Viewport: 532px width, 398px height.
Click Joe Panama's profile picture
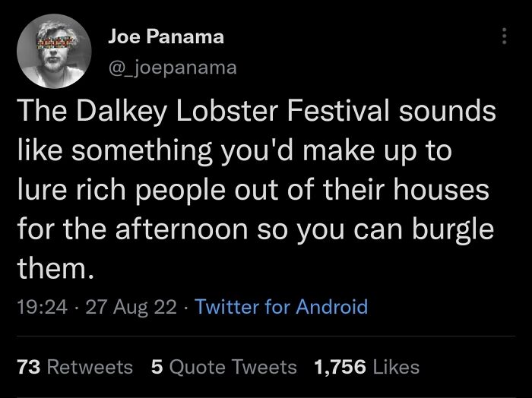pyautogui.click(x=51, y=52)
